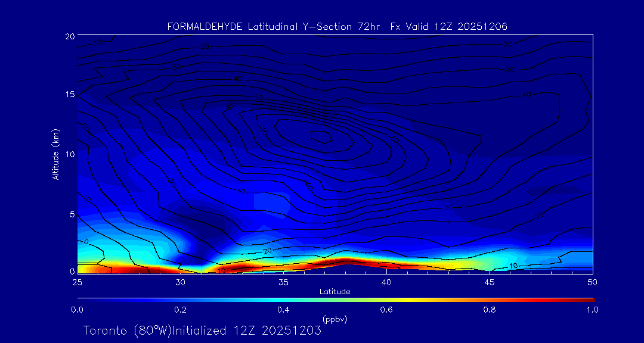Click the latitude 35 tick label
Viewport: 644px width, 343px height.
pos(283,282)
